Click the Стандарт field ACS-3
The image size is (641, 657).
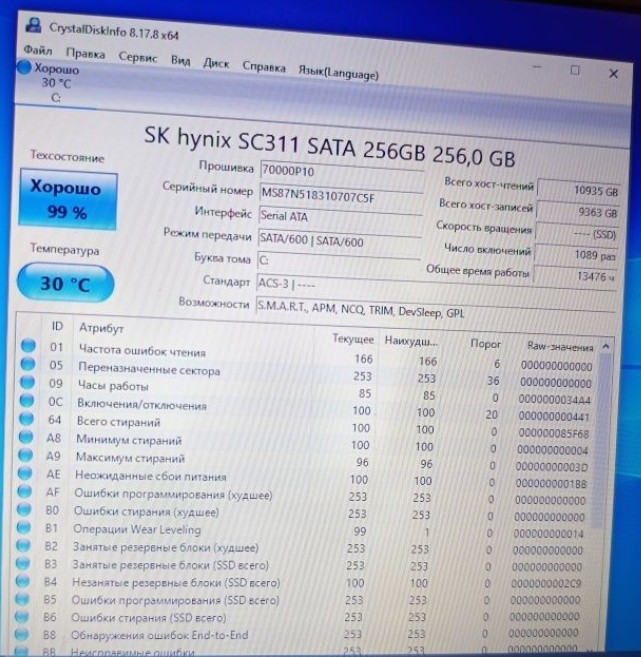436,287
